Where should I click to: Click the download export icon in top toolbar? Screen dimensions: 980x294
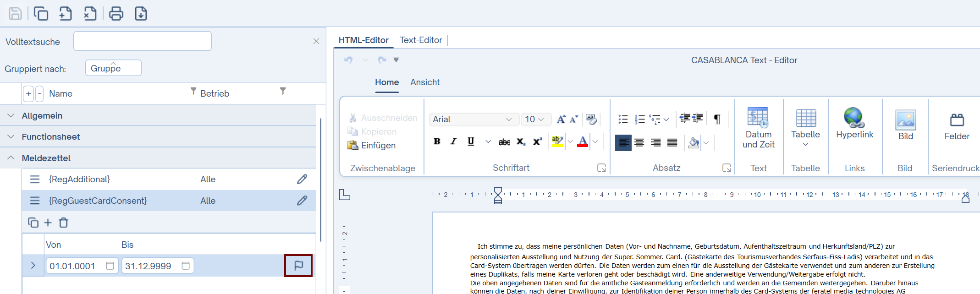[x=141, y=14]
